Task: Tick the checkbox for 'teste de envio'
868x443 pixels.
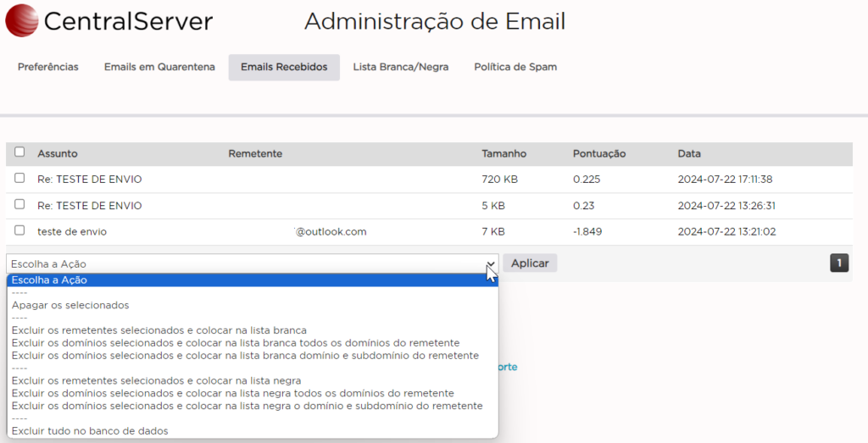Action: [x=19, y=230]
